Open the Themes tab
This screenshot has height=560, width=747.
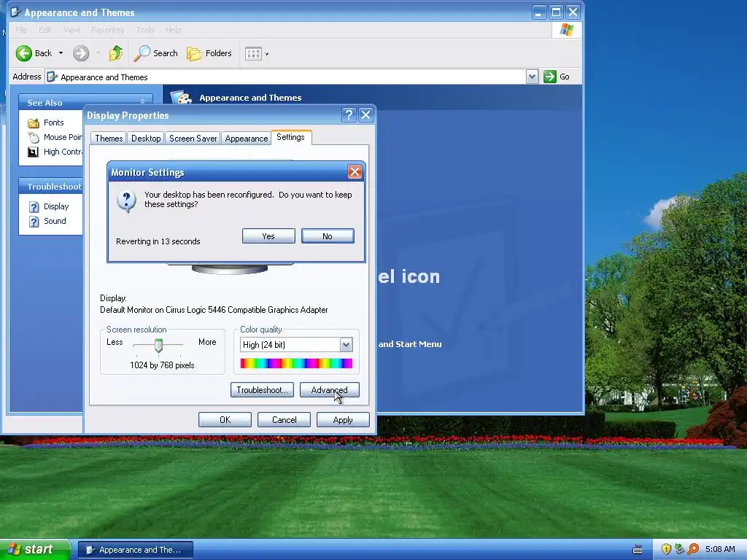pyautogui.click(x=109, y=138)
